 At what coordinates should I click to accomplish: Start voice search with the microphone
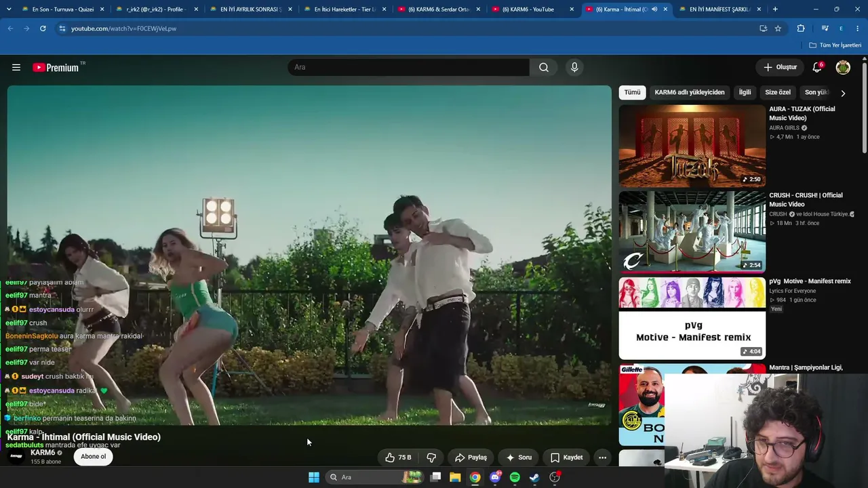574,67
